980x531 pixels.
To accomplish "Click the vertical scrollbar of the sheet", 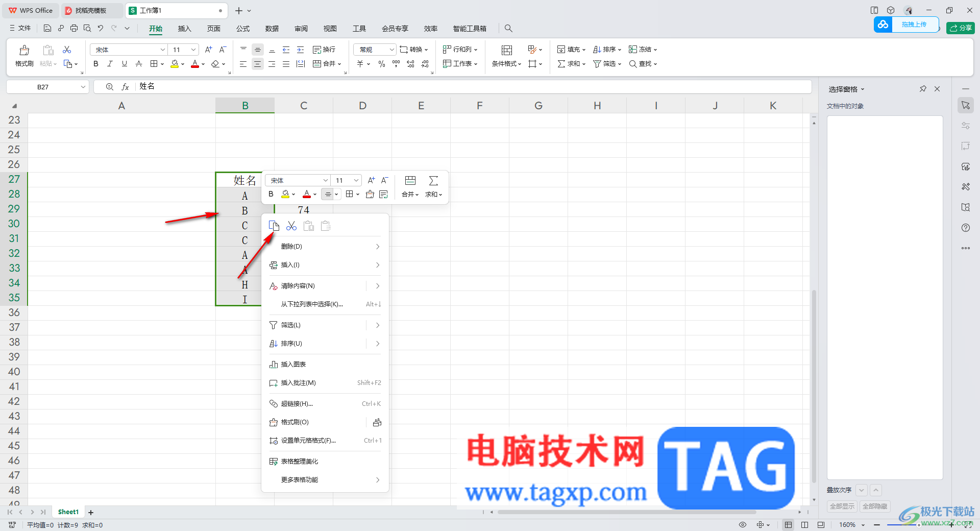I will (814, 385).
